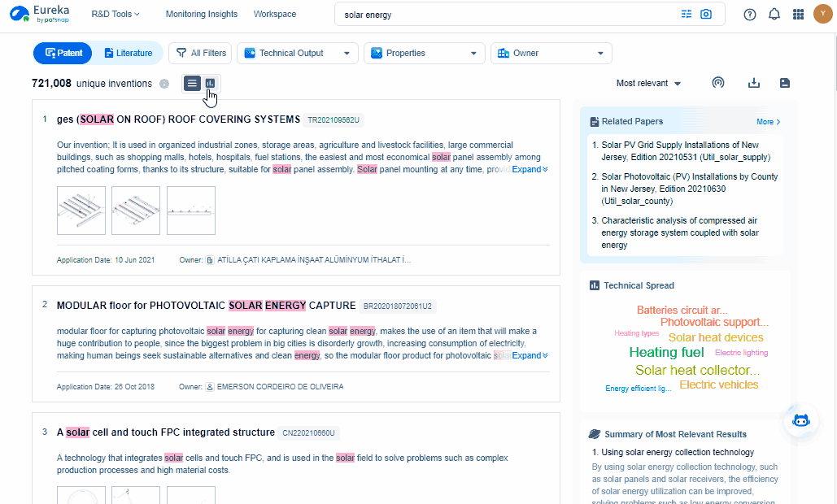
Task: Click patent number TR202109562U
Action: click(333, 120)
